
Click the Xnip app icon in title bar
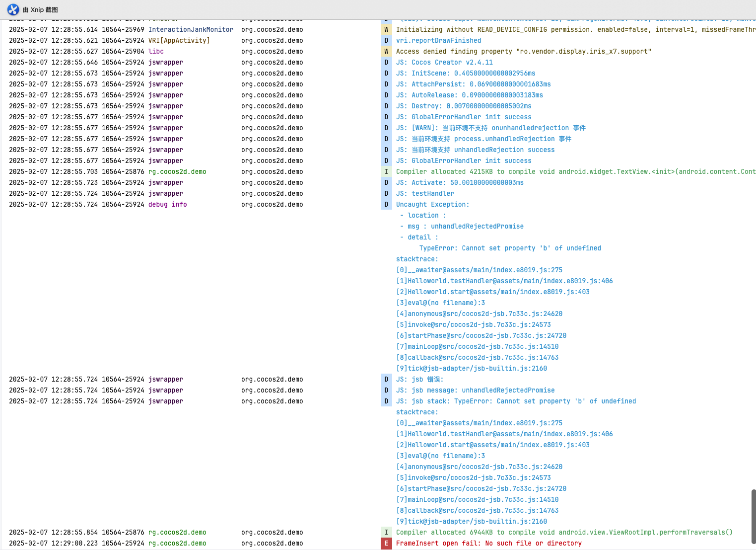pos(13,9)
